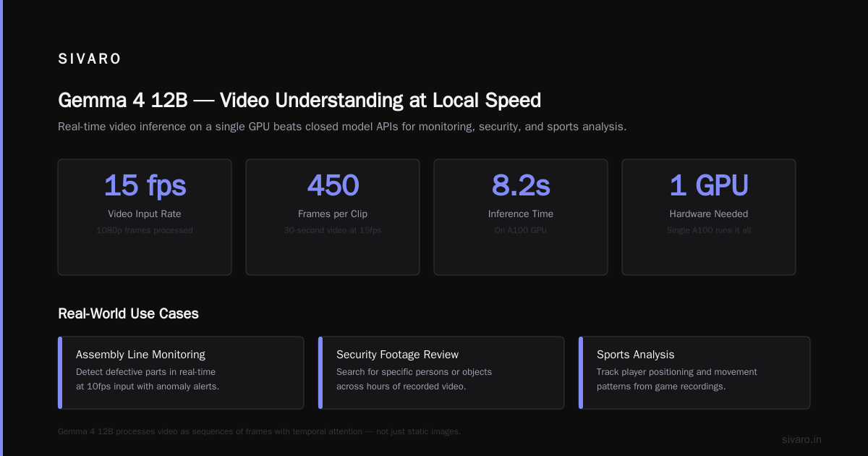Click the 8.2s Inference Time card

[x=521, y=217]
